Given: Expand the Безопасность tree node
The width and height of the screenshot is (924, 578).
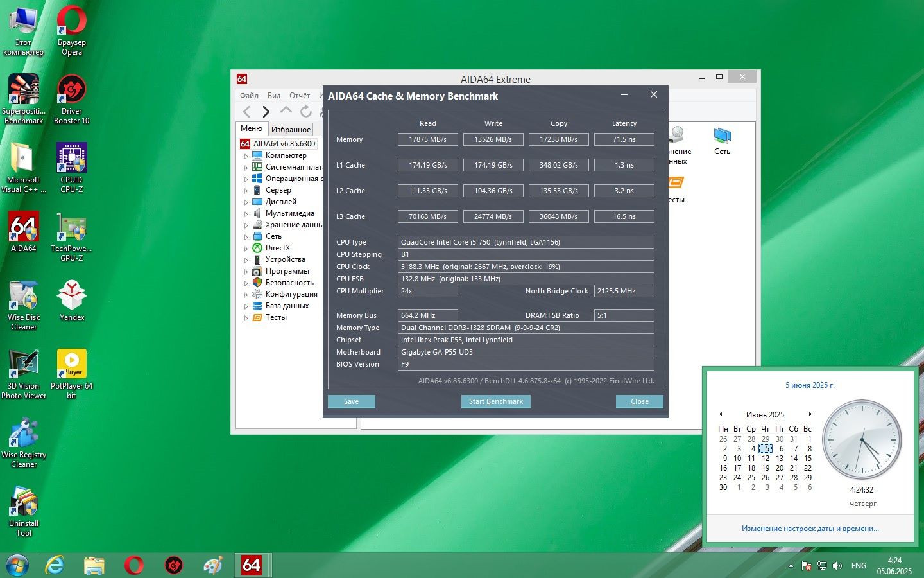Looking at the screenshot, I should (x=246, y=283).
